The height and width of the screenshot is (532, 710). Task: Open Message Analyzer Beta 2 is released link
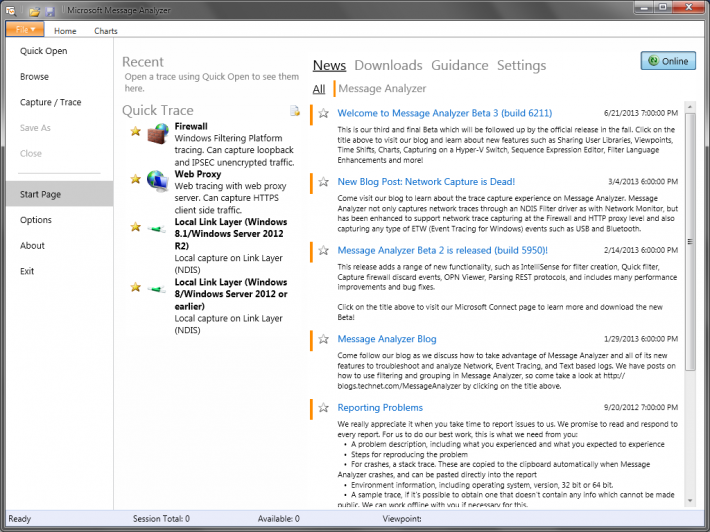coord(442,250)
